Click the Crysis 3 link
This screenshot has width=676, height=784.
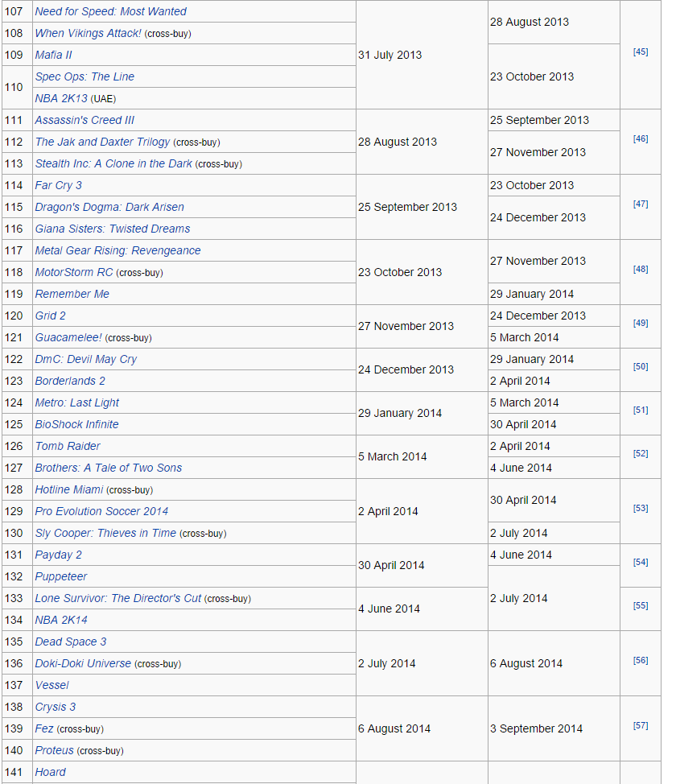[x=56, y=708]
